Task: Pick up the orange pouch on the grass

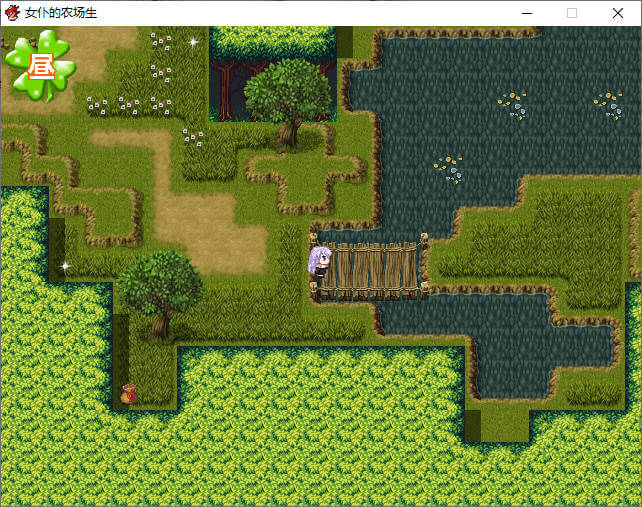Action: (128, 394)
